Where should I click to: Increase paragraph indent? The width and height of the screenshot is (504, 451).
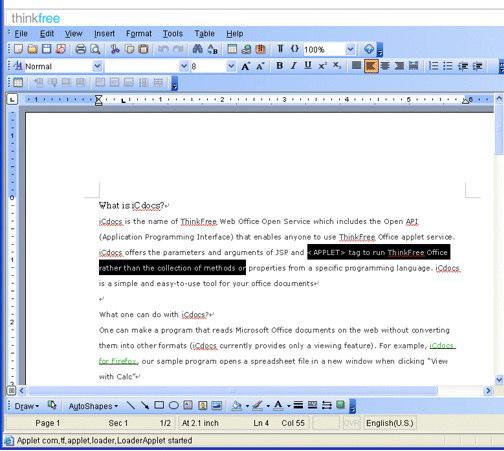tap(477, 66)
